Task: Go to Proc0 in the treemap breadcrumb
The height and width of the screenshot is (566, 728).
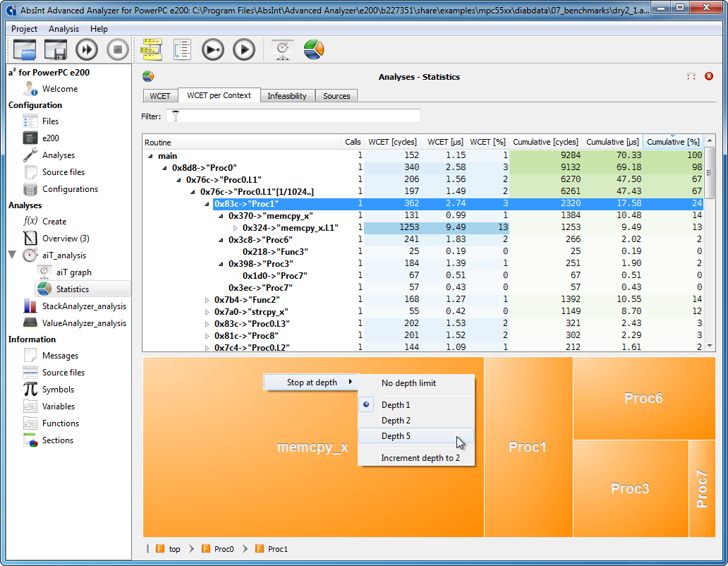Action: [x=218, y=549]
